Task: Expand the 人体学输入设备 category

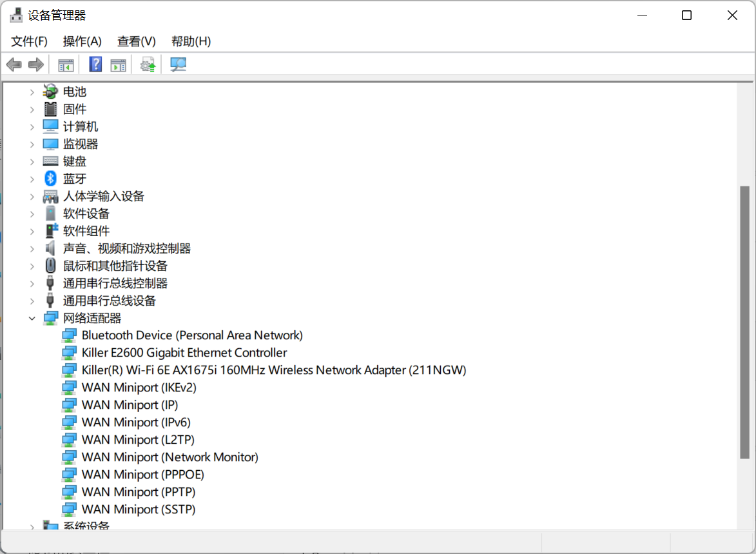Action: [x=32, y=197]
